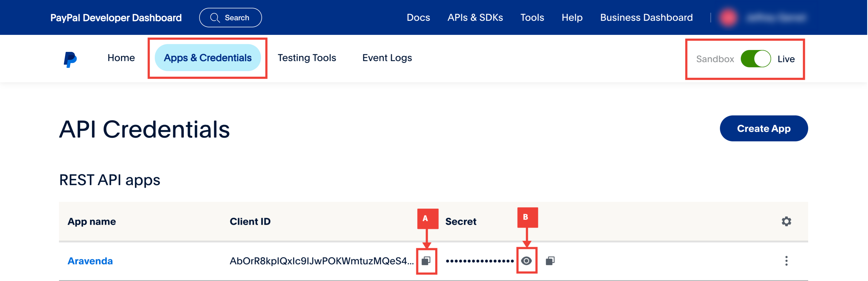Click the App name column header

click(x=92, y=222)
